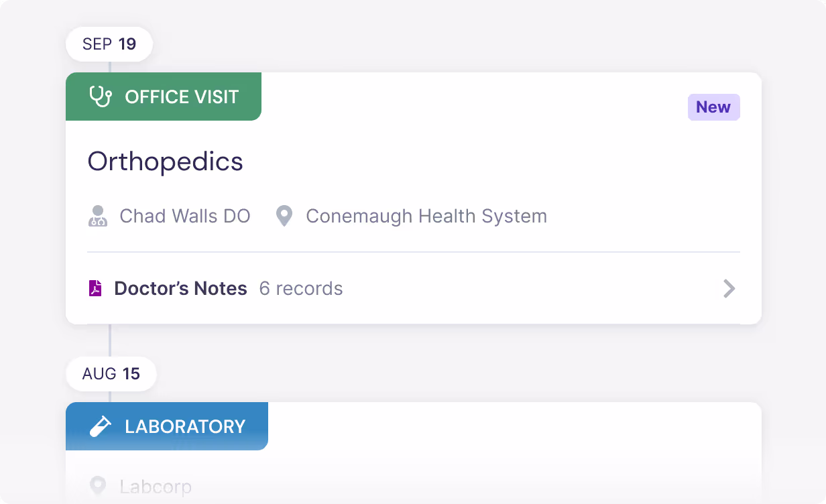
Task: Click the location pin beside Labcorp
Action: (98, 486)
